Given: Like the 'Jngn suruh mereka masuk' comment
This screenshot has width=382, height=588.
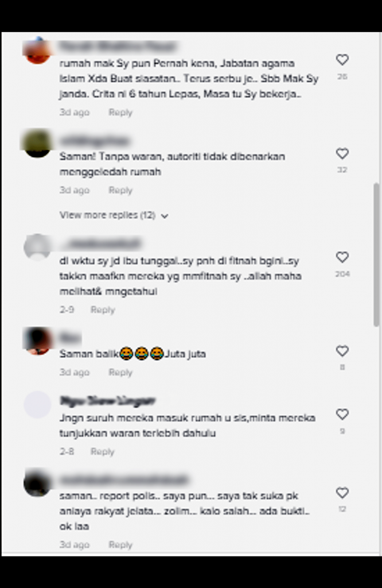Looking at the screenshot, I should [x=342, y=415].
